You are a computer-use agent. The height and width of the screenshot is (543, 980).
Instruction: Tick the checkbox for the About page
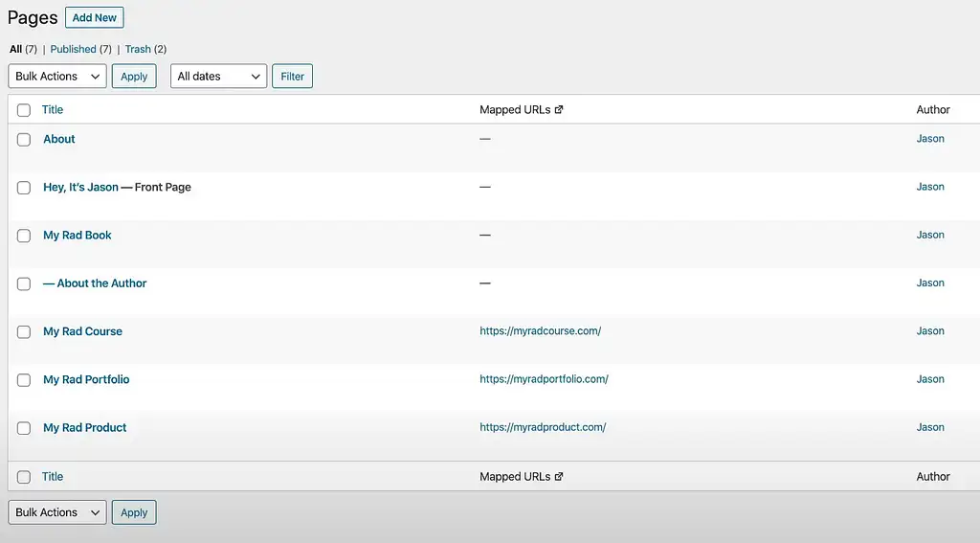[24, 140]
